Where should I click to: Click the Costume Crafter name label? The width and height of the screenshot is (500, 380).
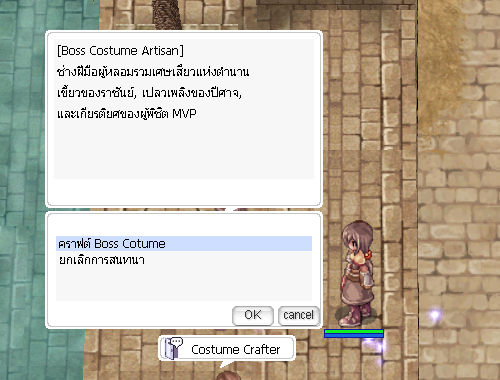(x=235, y=349)
